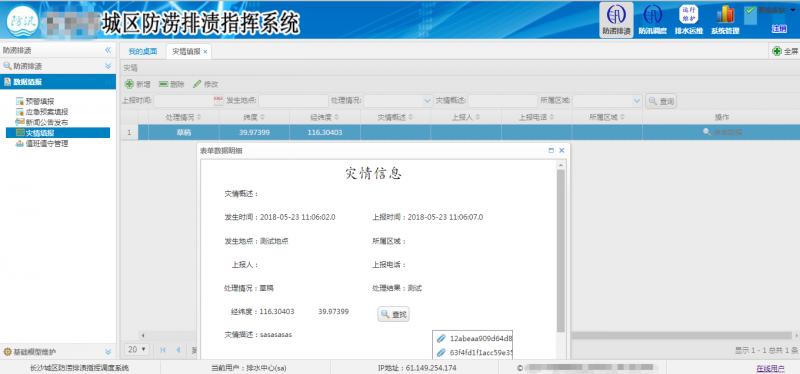The width and height of the screenshot is (800, 374).
Task: Click the 修改 edit pencil icon
Action: [x=197, y=84]
